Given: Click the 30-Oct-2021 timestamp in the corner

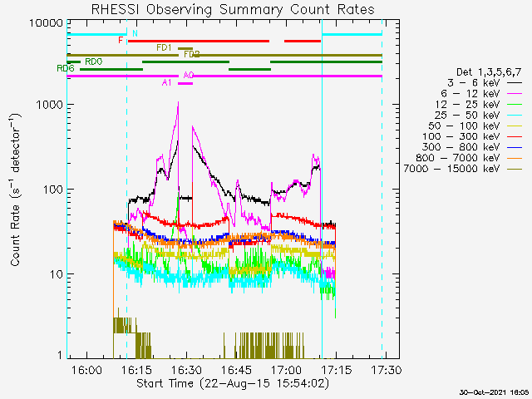Looking at the screenshot, I should 494,392.
